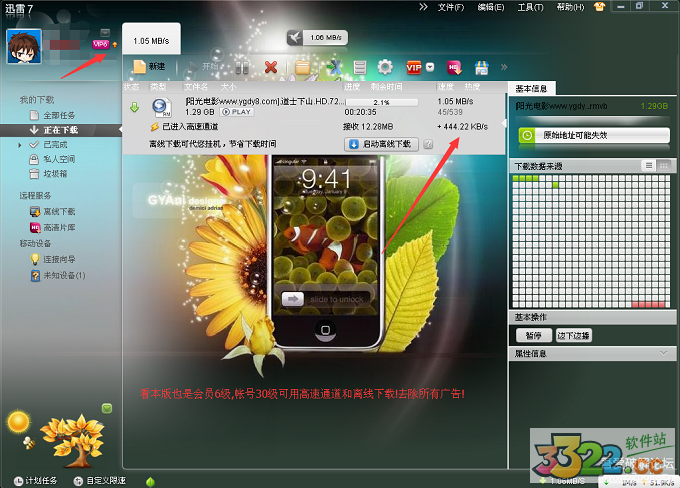Click the HD download toolbar icon
Viewport: 680px width, 488px height.
click(x=454, y=67)
